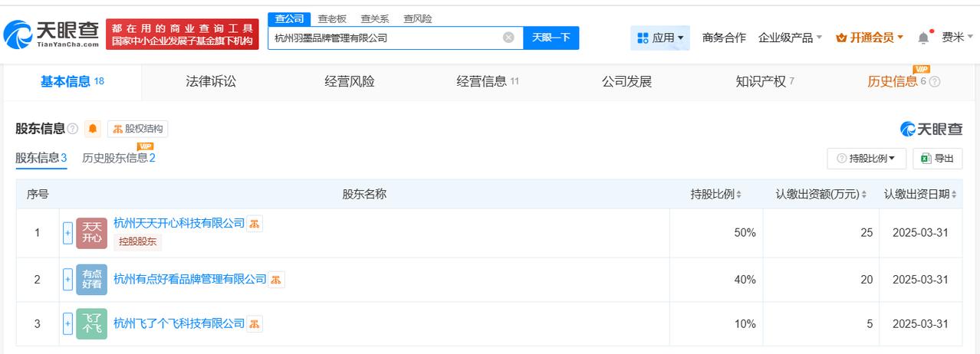Image resolution: width=980 pixels, height=354 pixels.
Task: Open the 基本信息 tab
Action: 72,81
